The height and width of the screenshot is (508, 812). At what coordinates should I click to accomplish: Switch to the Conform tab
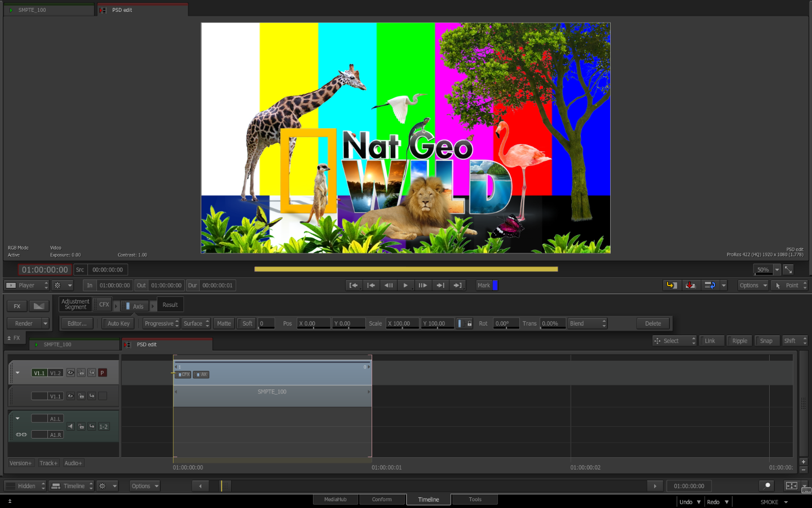pos(382,500)
